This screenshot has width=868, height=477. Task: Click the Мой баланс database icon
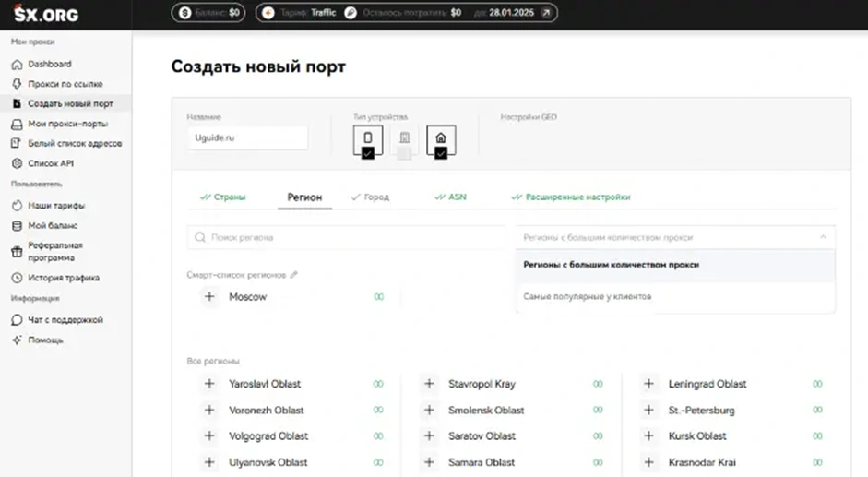pos(18,225)
